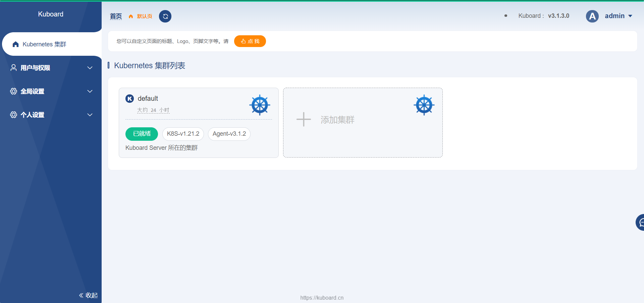
Task: Click the green 已就绪 status badge
Action: (142, 134)
